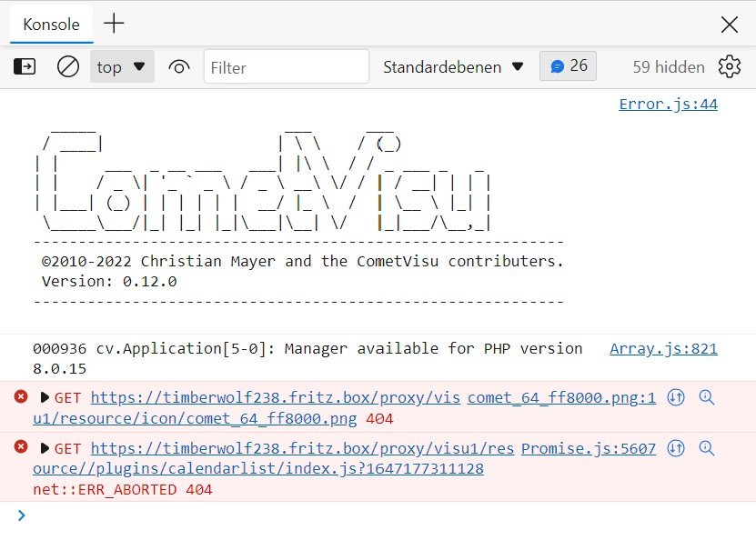
Task: Click the red error icon of comet_64 row
Action: click(x=21, y=396)
